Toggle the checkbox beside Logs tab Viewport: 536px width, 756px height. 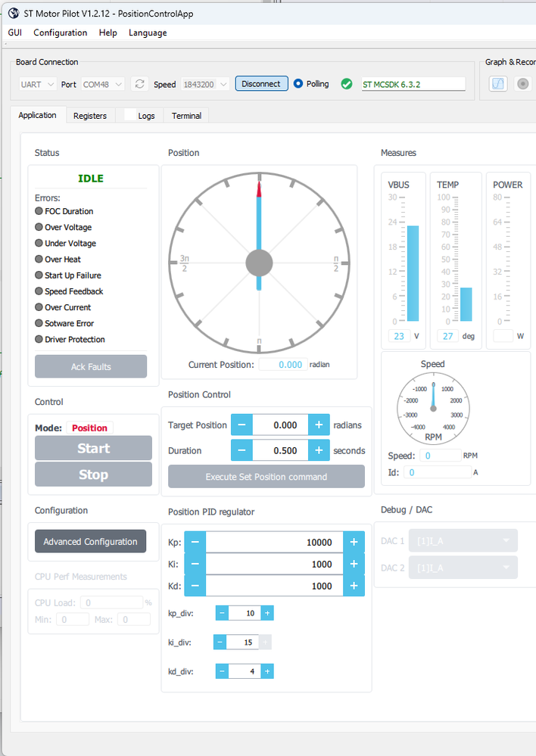(x=129, y=115)
